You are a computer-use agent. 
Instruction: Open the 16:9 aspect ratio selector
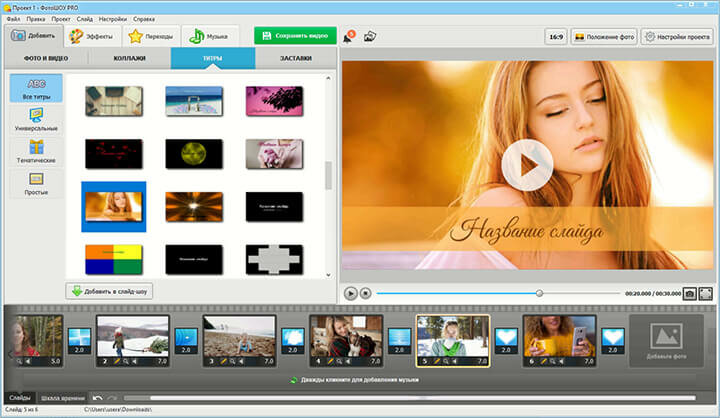(556, 37)
